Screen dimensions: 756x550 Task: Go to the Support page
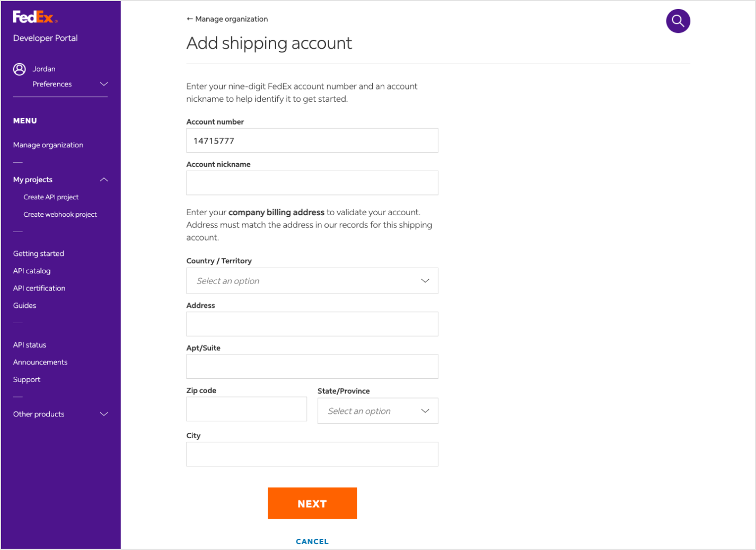(27, 380)
